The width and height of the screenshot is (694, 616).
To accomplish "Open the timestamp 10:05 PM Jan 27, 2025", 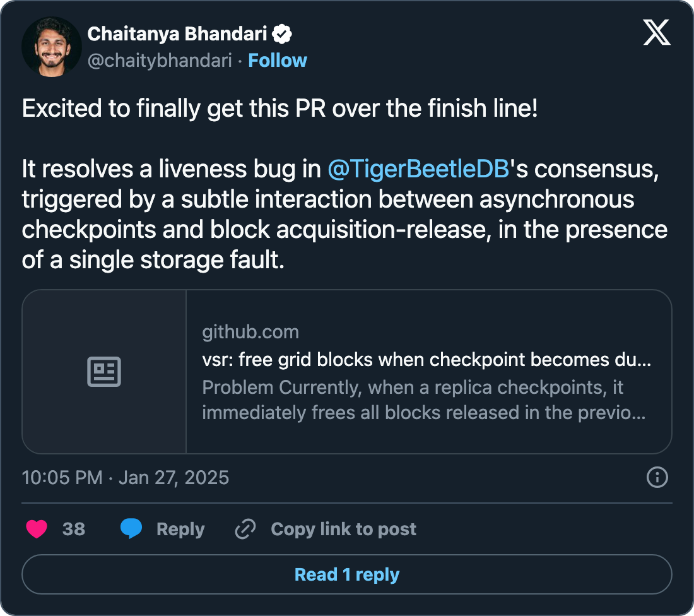I will [126, 477].
